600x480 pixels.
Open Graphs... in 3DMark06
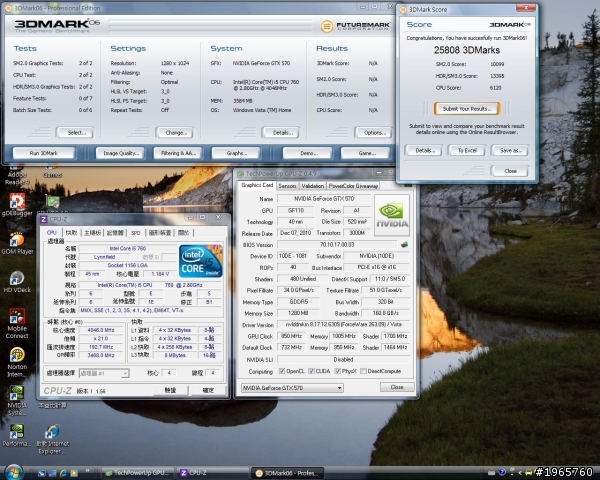[236, 153]
